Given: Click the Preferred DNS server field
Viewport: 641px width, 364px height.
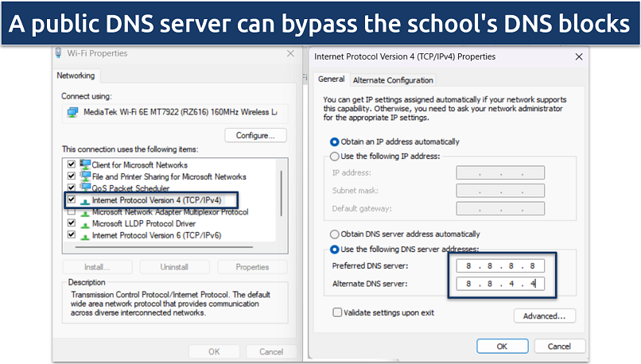Looking at the screenshot, I should coord(501,265).
